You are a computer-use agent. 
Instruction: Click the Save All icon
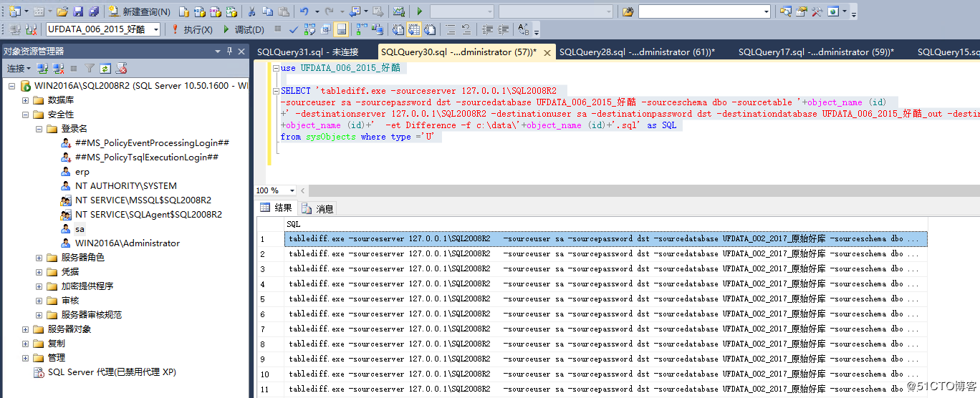tap(92, 11)
